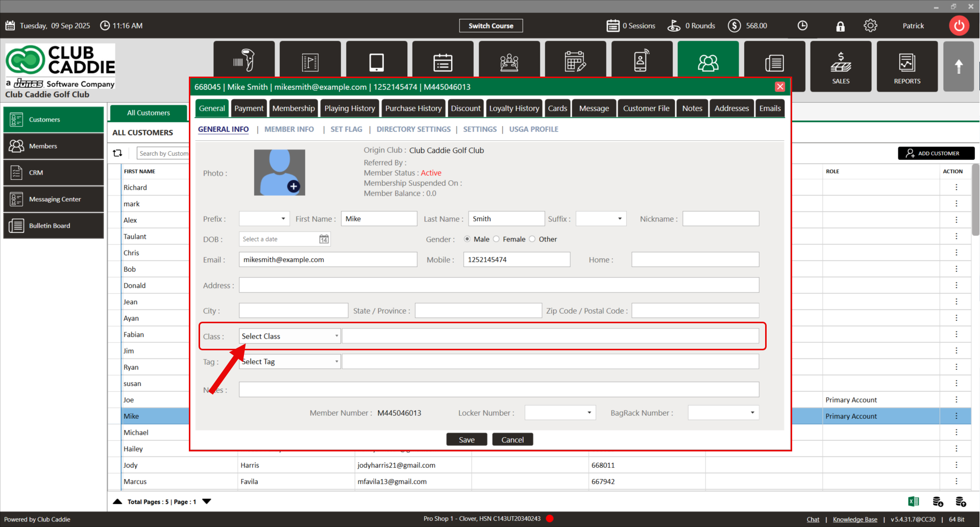This screenshot has height=527, width=980.
Task: Switch to the Purchase History tab
Action: click(x=413, y=108)
